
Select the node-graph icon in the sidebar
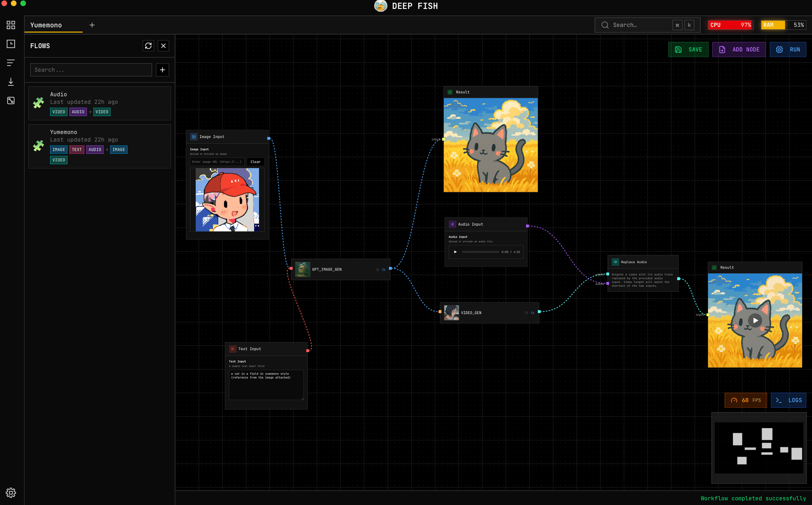point(11,100)
